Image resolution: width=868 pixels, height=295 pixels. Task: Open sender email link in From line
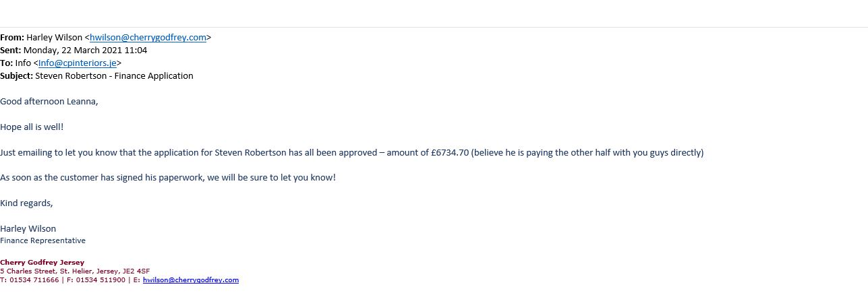pyautogui.click(x=148, y=38)
